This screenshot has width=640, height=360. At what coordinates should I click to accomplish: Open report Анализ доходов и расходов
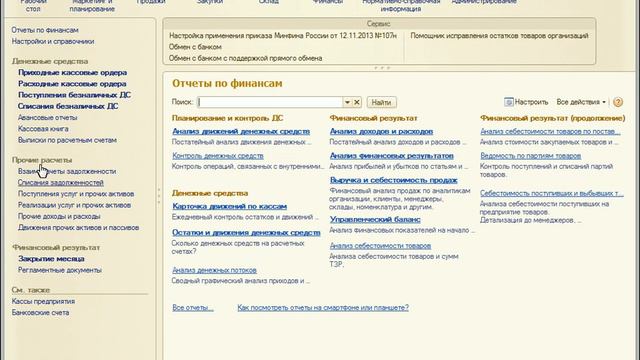coord(381,131)
